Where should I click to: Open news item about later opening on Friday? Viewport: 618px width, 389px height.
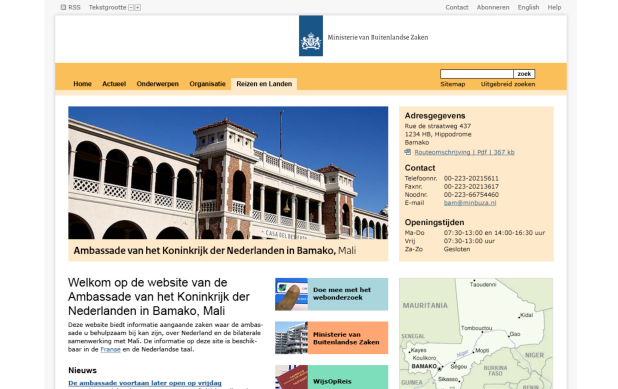point(145,383)
